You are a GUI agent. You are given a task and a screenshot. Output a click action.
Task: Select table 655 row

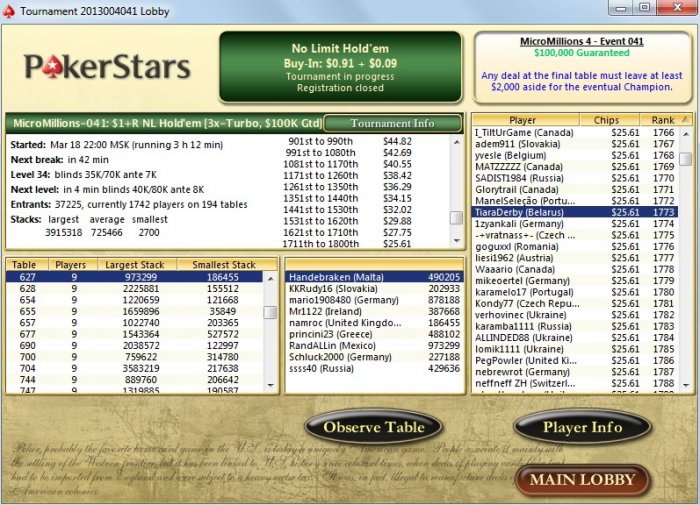coord(134,311)
